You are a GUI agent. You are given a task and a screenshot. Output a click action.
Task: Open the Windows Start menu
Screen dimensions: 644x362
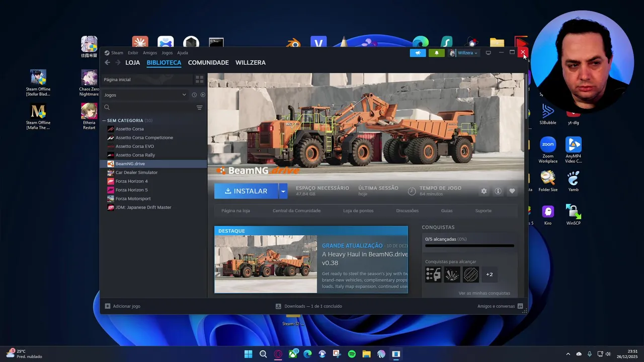tap(248, 354)
